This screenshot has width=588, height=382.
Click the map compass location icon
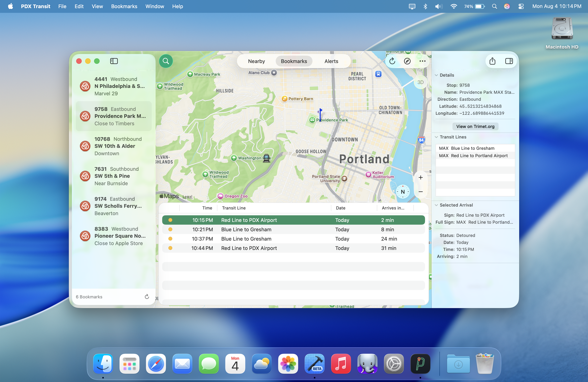click(x=407, y=61)
